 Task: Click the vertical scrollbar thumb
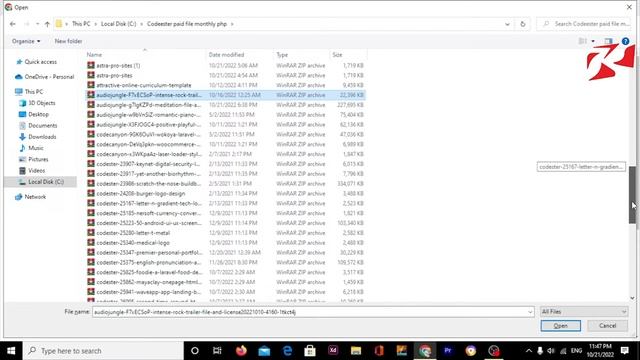click(632, 195)
